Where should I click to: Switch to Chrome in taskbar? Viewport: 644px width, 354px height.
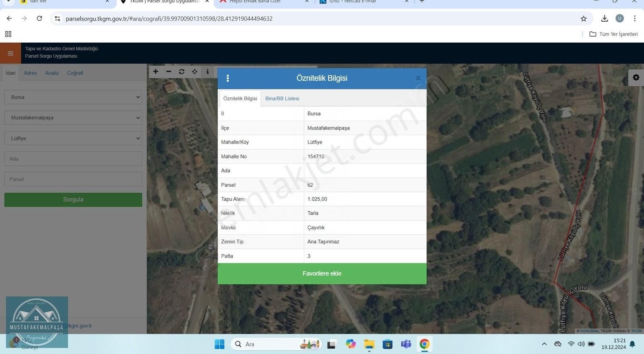tap(424, 344)
